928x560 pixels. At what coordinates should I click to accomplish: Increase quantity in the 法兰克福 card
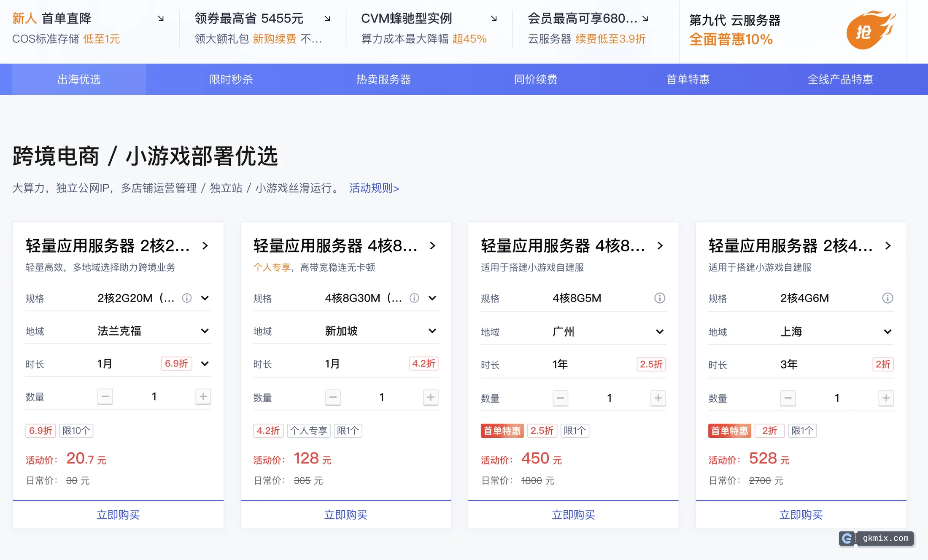203,396
